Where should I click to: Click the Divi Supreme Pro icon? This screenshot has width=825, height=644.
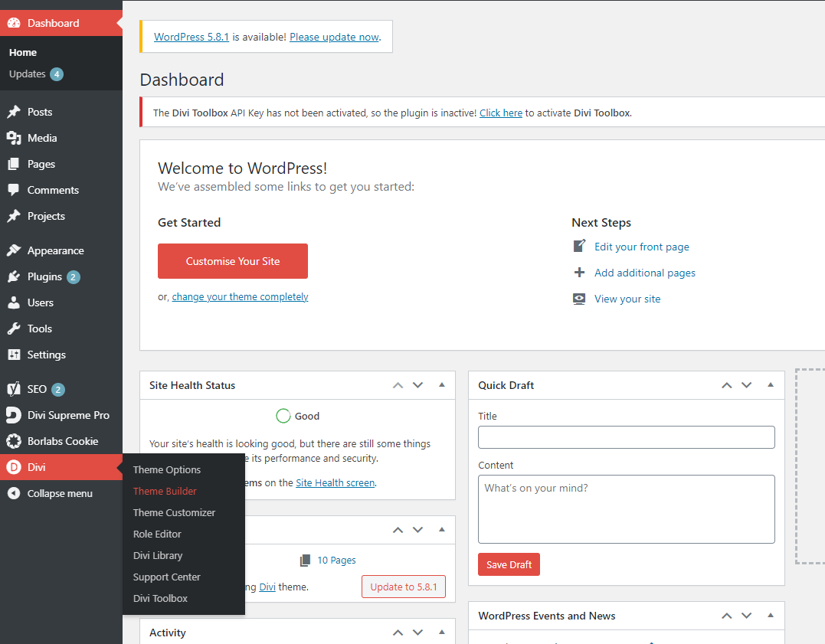pyautogui.click(x=14, y=415)
